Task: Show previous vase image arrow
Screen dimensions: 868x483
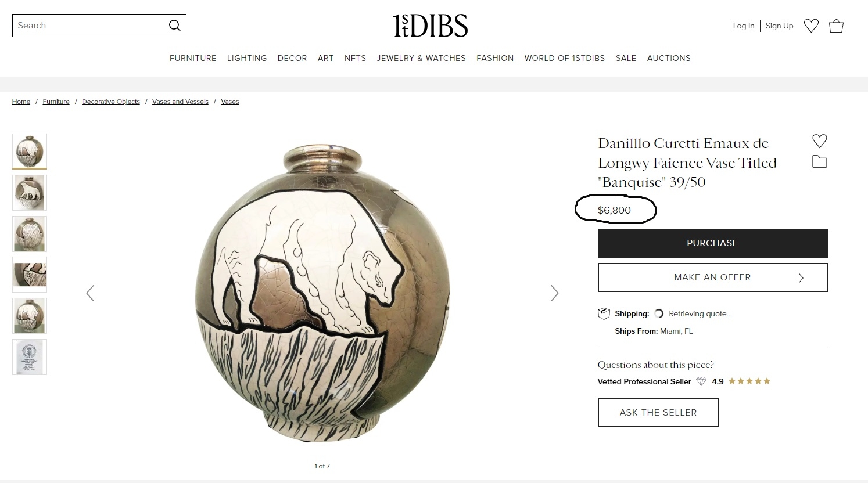Action: [x=90, y=293]
